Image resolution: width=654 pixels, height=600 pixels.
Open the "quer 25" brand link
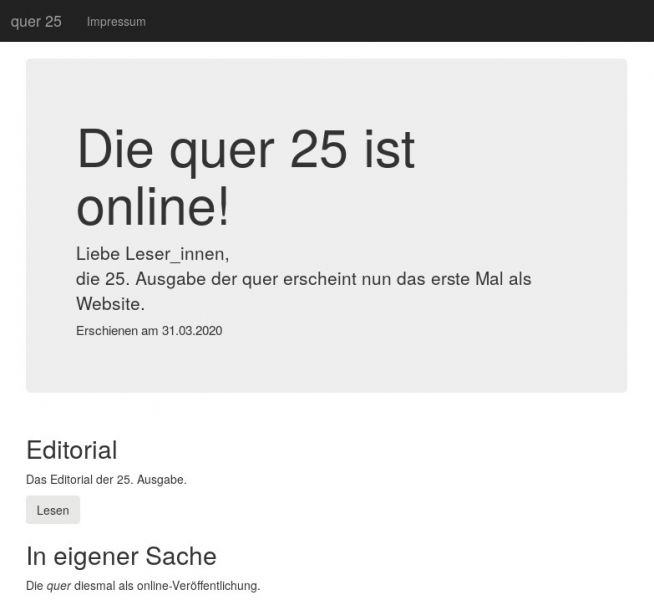(36, 22)
